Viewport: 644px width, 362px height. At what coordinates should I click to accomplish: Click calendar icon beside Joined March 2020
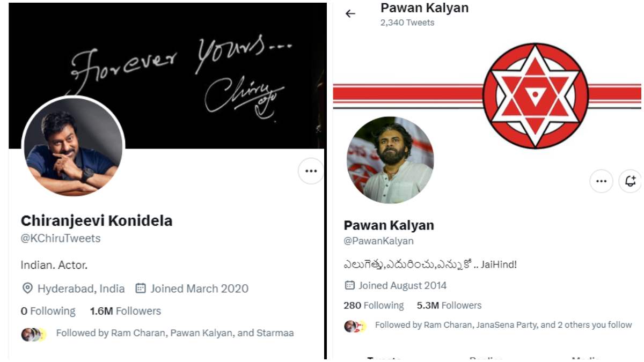[141, 289]
